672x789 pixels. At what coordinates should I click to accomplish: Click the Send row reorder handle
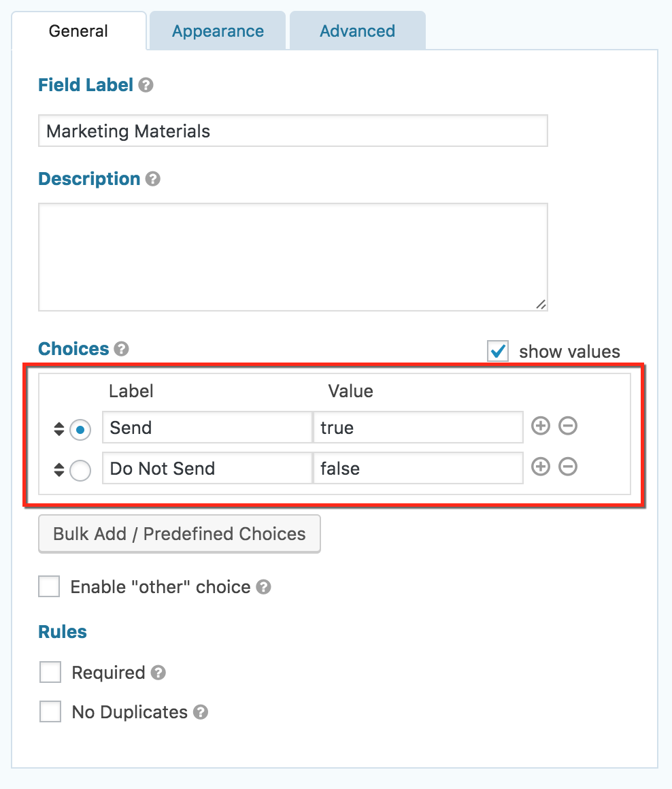[58, 429]
